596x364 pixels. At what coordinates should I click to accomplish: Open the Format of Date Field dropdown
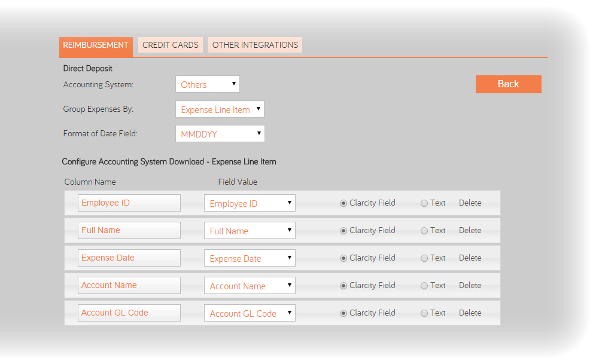point(220,134)
